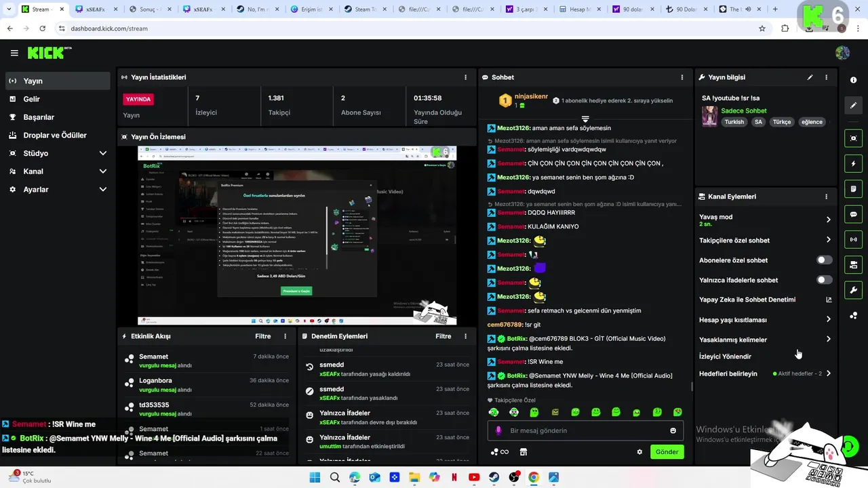868x488 pixels.
Task: Toggle Abonelere özel sohbet switch
Action: 824,260
